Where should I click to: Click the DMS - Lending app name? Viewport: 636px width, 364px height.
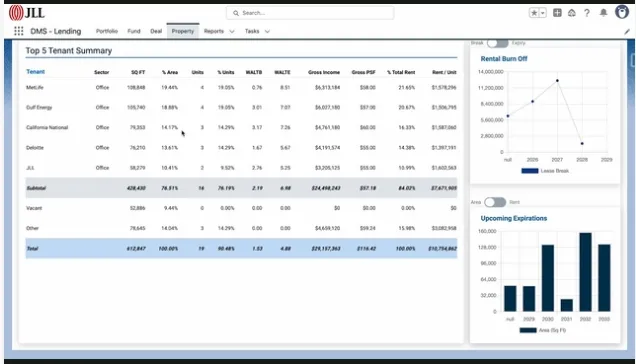pos(56,31)
